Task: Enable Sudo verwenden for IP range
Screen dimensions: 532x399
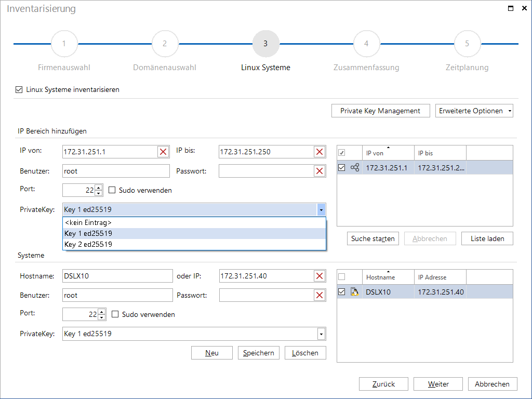Action: tap(112, 190)
